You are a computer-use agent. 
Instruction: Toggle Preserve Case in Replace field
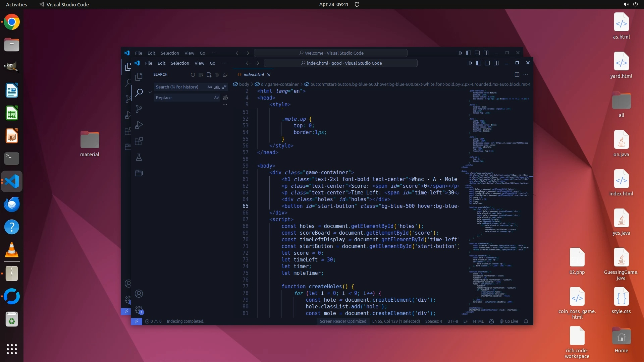tap(216, 98)
